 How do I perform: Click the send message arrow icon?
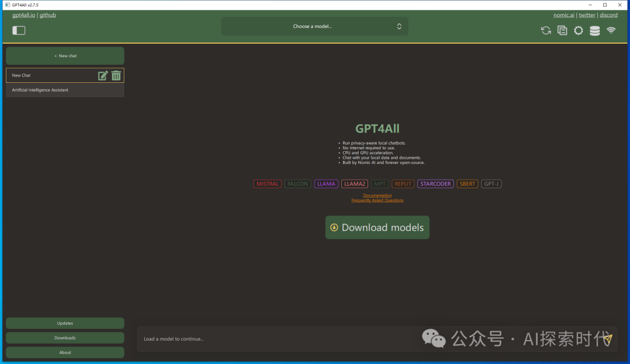(607, 339)
